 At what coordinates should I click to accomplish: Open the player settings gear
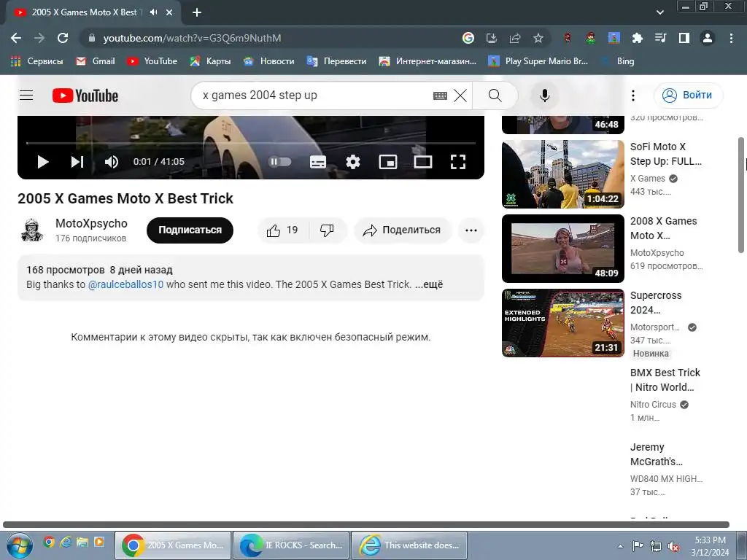tap(353, 162)
